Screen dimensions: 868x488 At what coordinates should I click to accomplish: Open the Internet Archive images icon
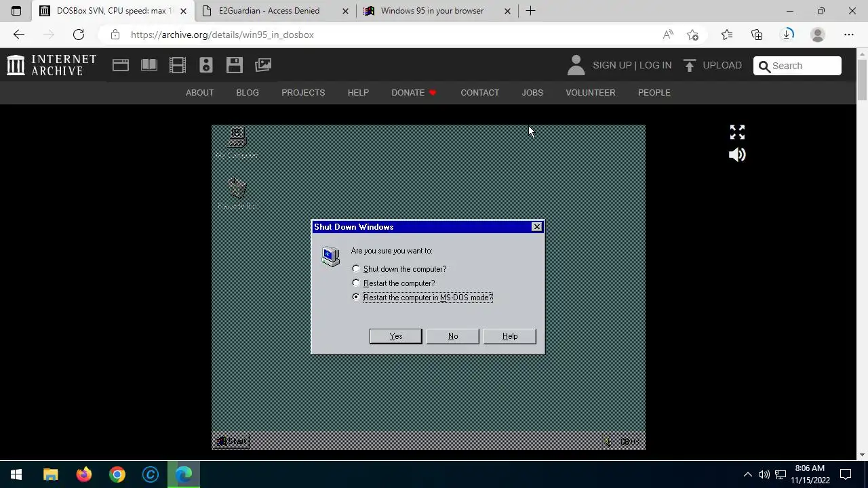coord(263,65)
